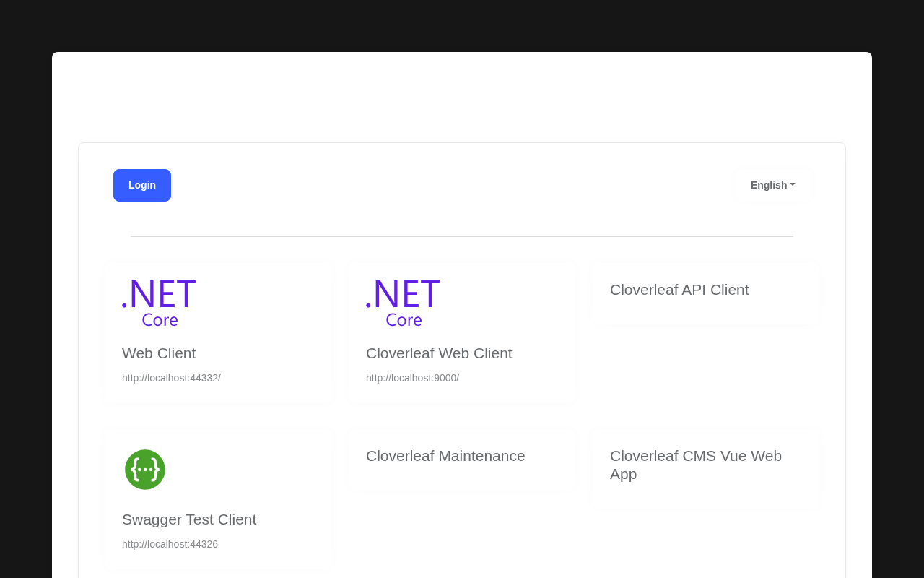The image size is (924, 578).
Task: Open the Cloverleaf Maintenance card
Action: pyautogui.click(x=445, y=456)
